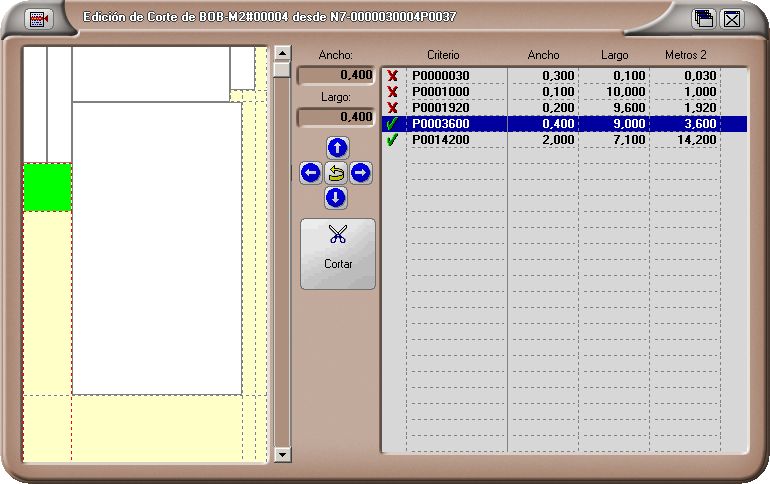Viewport: 770px width, 484px height.
Task: Toggle the red X mark for P0000030
Action: pos(392,76)
